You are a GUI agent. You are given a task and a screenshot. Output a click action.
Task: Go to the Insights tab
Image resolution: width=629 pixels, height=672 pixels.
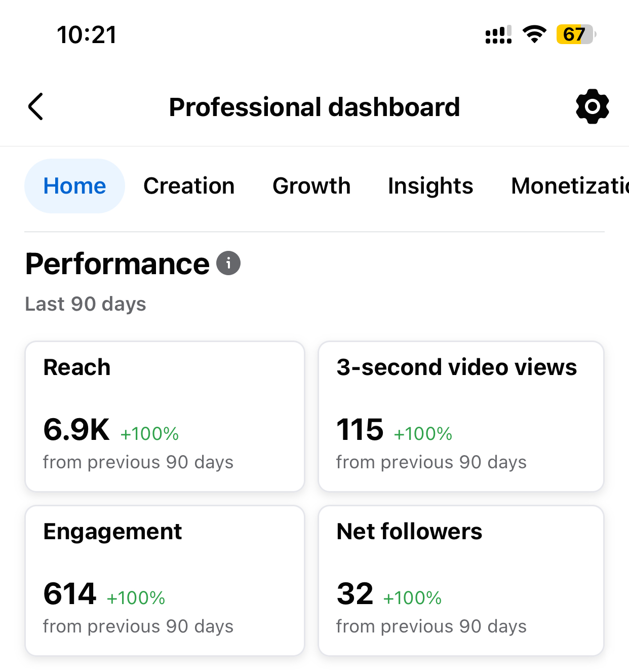[430, 186]
